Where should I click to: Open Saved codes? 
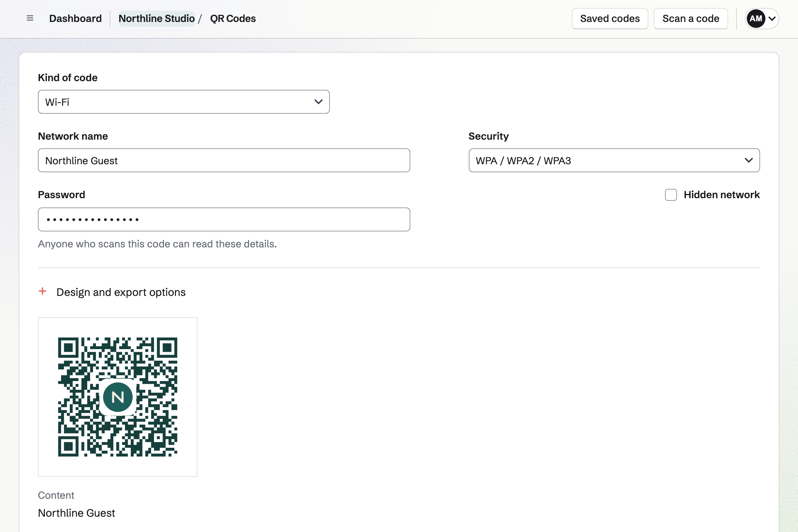pyautogui.click(x=610, y=18)
